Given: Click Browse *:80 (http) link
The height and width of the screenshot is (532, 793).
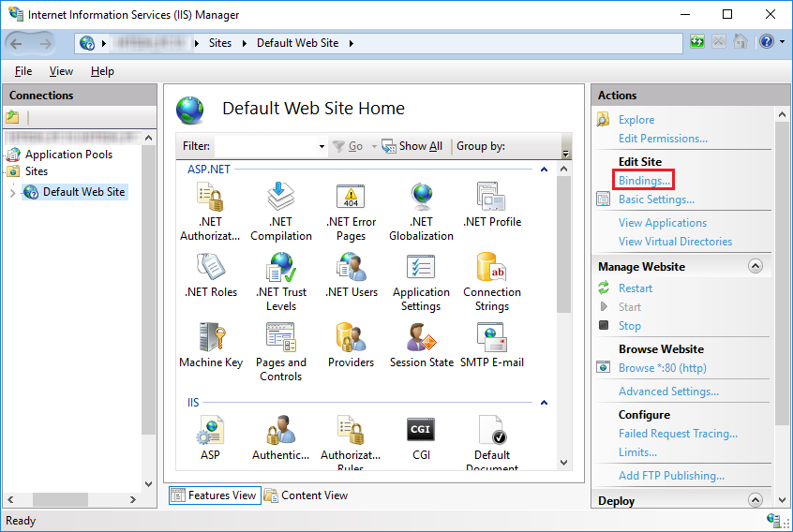Looking at the screenshot, I should (663, 368).
